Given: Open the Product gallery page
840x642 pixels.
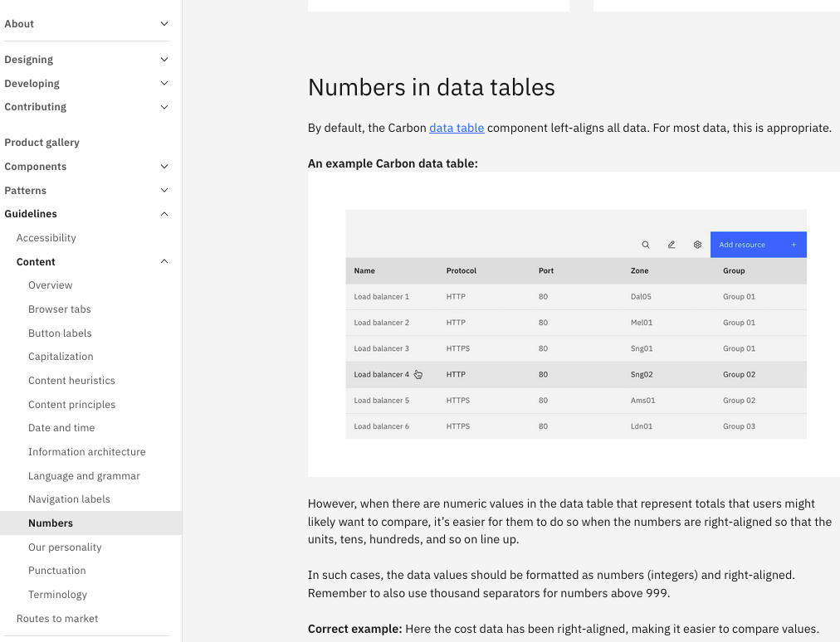Looking at the screenshot, I should [42, 143].
